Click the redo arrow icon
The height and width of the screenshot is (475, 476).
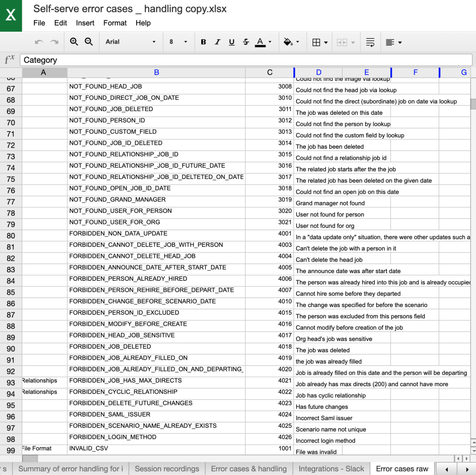tap(53, 42)
